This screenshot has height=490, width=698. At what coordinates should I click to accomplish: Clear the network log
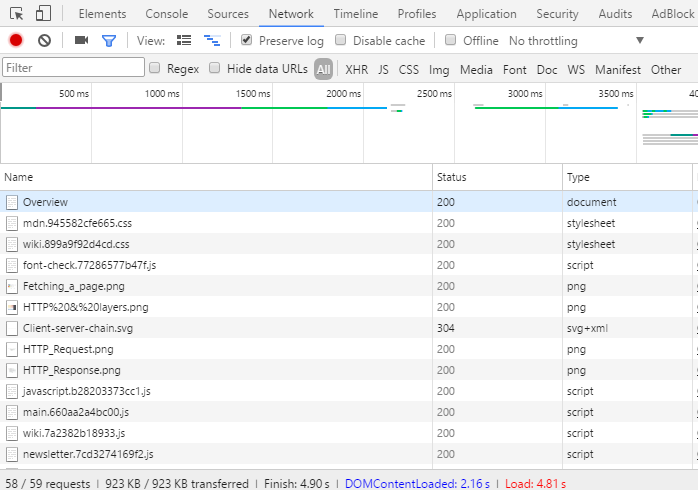click(x=44, y=40)
